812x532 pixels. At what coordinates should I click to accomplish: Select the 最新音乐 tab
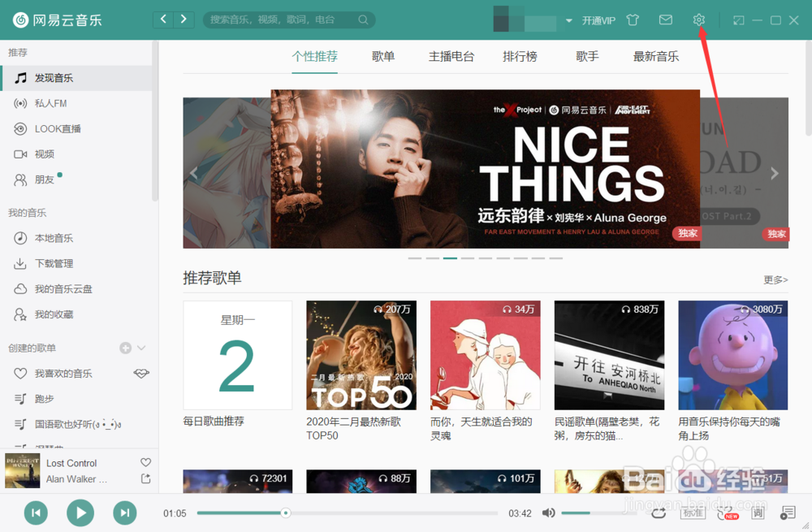tap(655, 56)
